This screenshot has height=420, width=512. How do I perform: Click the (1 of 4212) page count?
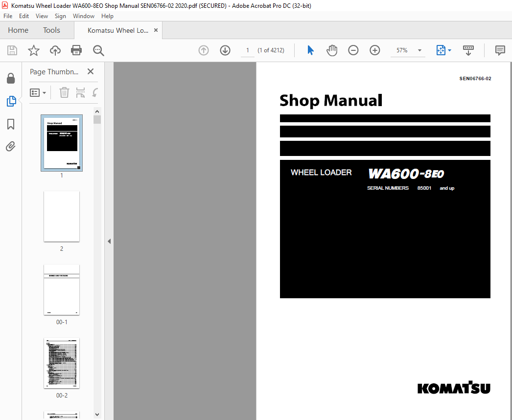[271, 50]
